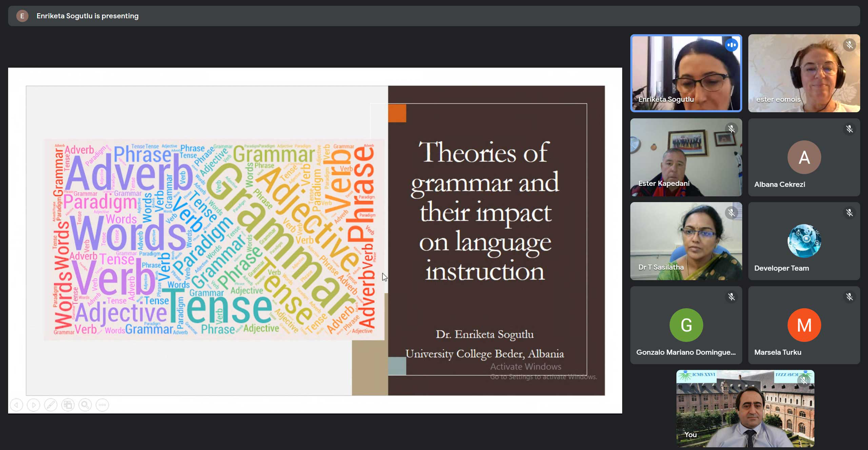Click Developer Team muted mic icon
This screenshot has width=868, height=450.
click(849, 213)
